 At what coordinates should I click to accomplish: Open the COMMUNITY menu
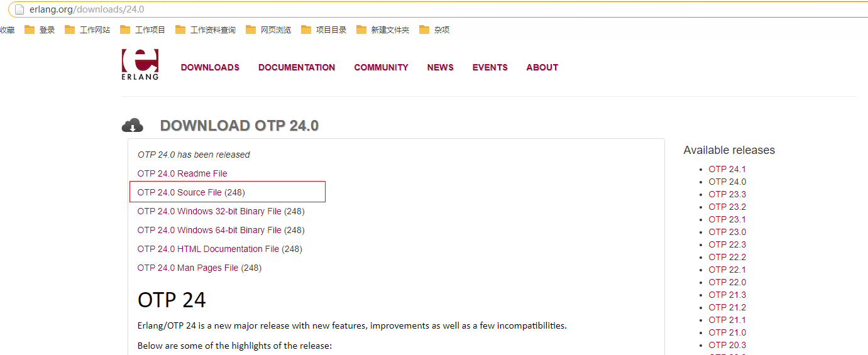pyautogui.click(x=381, y=67)
